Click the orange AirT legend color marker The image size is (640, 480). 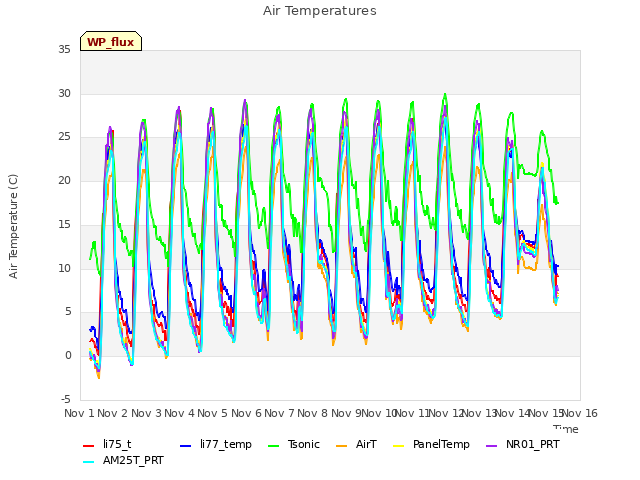click(x=342, y=446)
